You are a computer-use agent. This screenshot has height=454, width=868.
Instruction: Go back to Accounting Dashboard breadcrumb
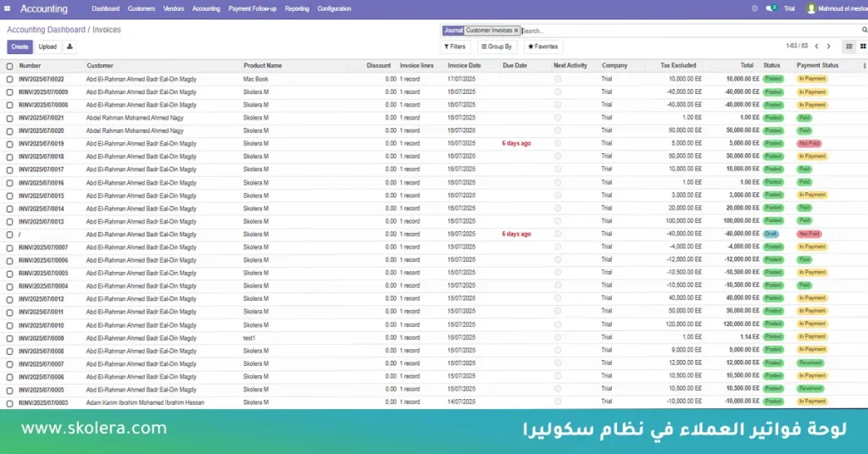(x=46, y=30)
